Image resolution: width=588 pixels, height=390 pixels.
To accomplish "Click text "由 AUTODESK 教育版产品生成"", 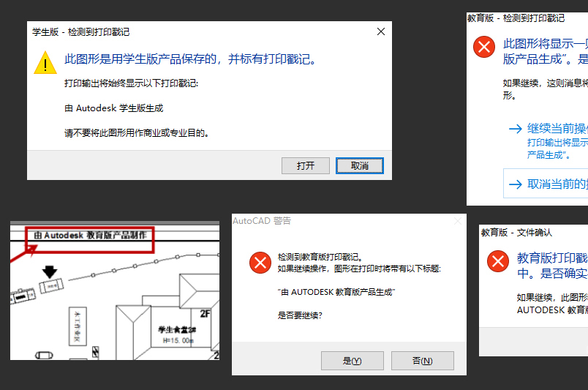I will [336, 292].
